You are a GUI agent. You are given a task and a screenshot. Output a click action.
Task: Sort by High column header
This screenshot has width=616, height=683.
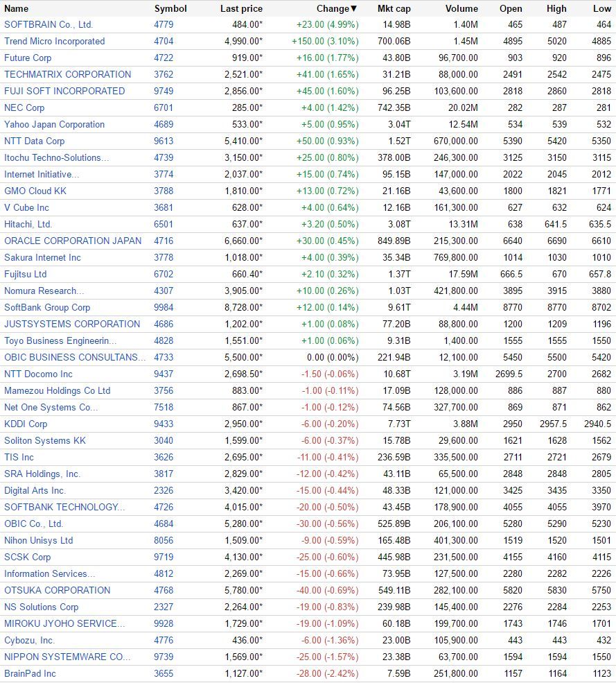[556, 9]
